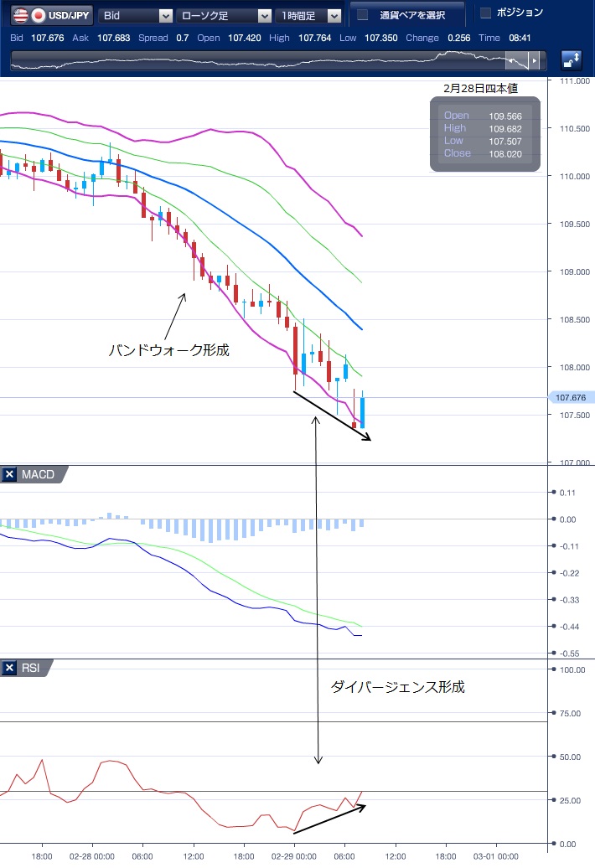Click the ダイバージェンス形成 annotation label
Viewport: 595px width, 868px height.
click(x=397, y=687)
